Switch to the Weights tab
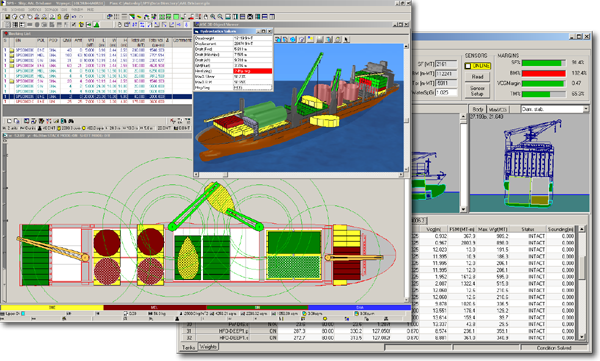The width and height of the screenshot is (600, 361). click(x=208, y=347)
